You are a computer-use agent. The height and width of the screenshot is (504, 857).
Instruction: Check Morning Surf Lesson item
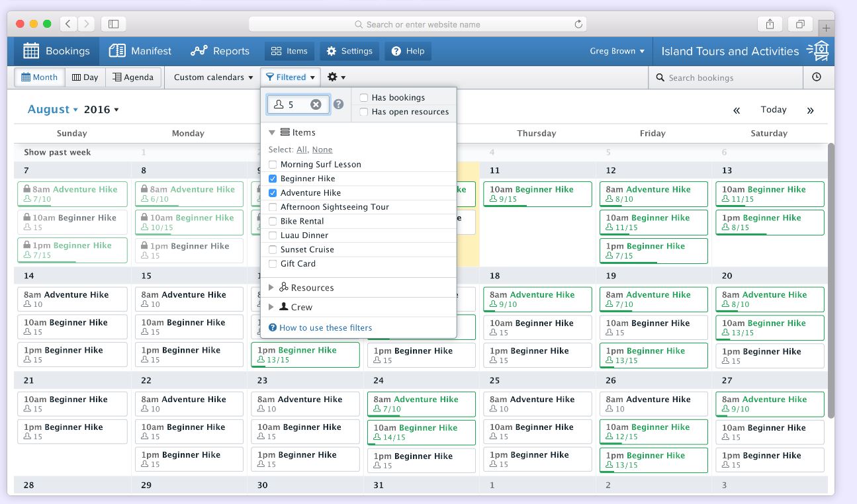[x=273, y=165]
